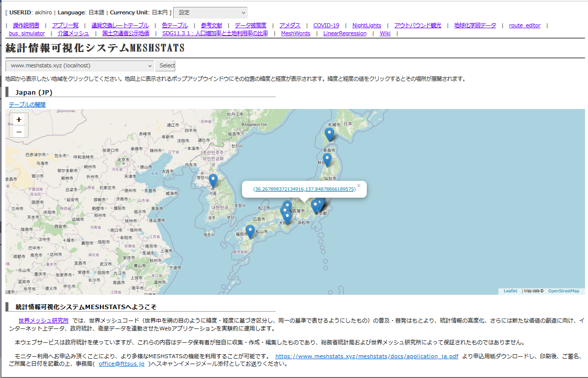The image size is (588, 378).
Task: Click the office@fttsus.jp email link
Action: pyautogui.click(x=121, y=363)
